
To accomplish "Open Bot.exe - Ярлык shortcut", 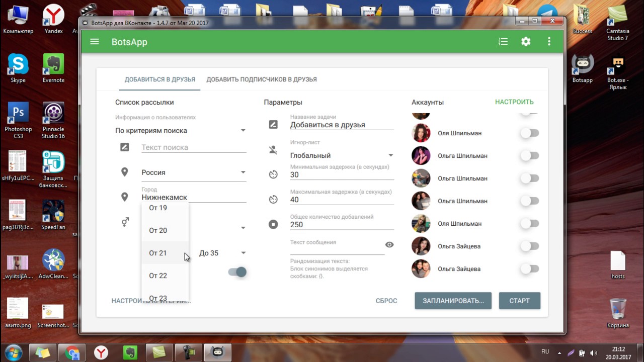I will coord(618,72).
